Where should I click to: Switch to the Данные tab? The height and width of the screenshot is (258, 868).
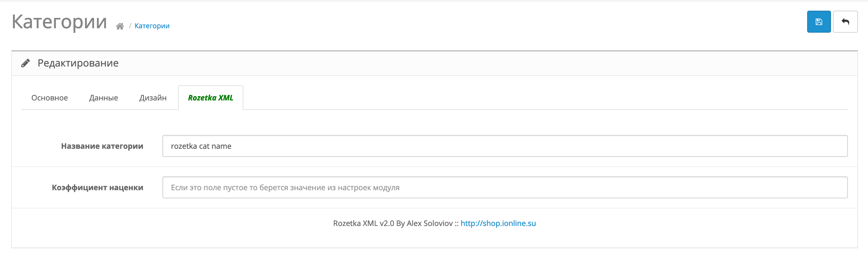coord(103,98)
